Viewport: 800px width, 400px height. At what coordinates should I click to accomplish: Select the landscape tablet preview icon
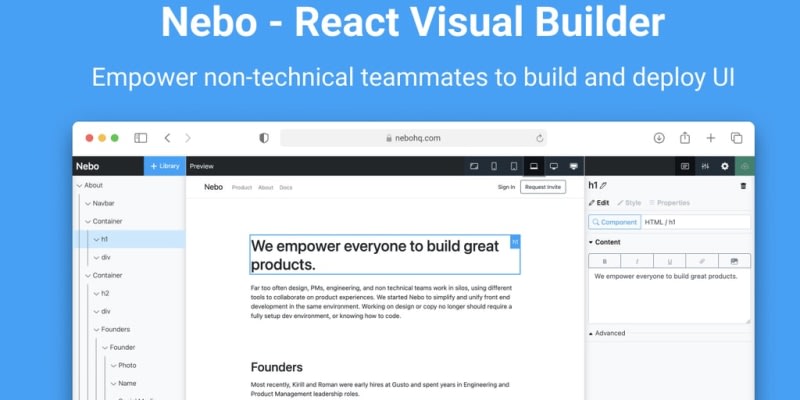(474, 166)
